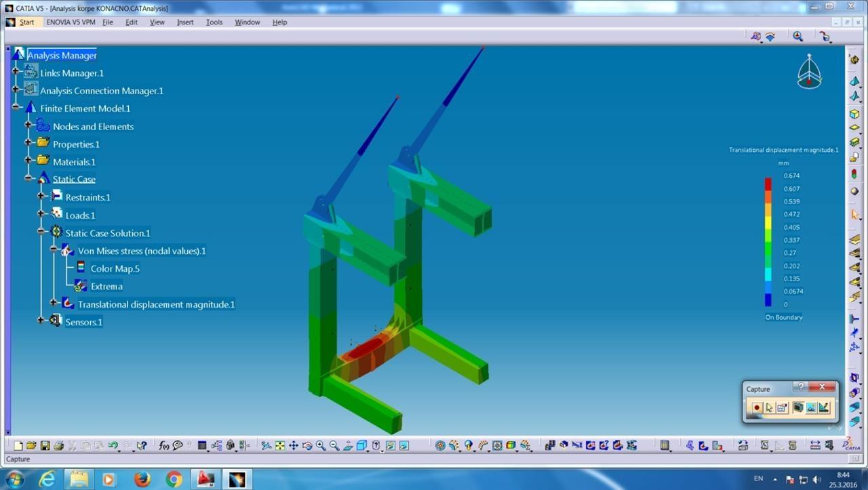Print using the printer toolbar icon
Screen dimensions: 868x490
(x=58, y=445)
